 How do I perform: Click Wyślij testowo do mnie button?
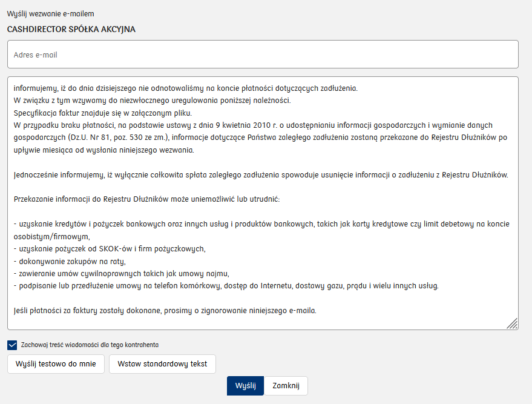tap(56, 364)
